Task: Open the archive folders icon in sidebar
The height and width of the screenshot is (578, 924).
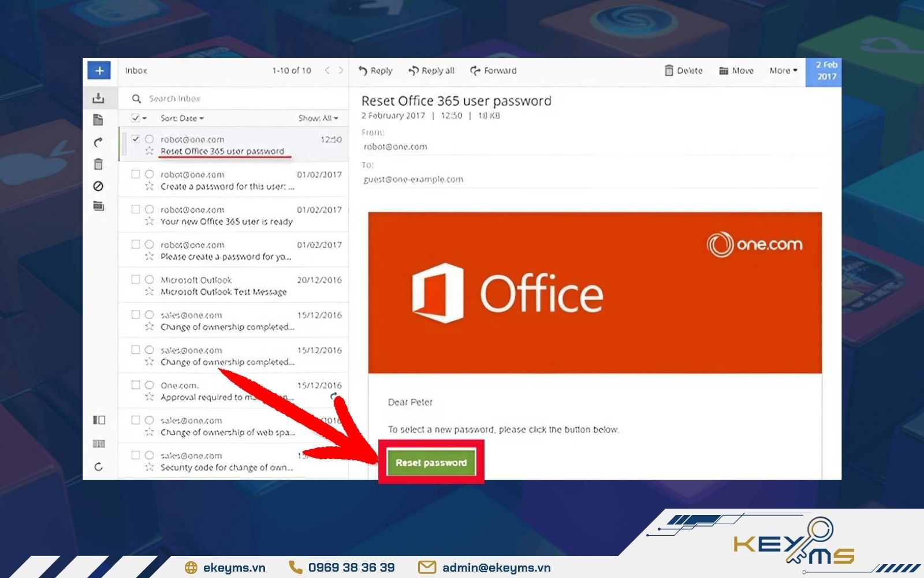Action: click(98, 206)
